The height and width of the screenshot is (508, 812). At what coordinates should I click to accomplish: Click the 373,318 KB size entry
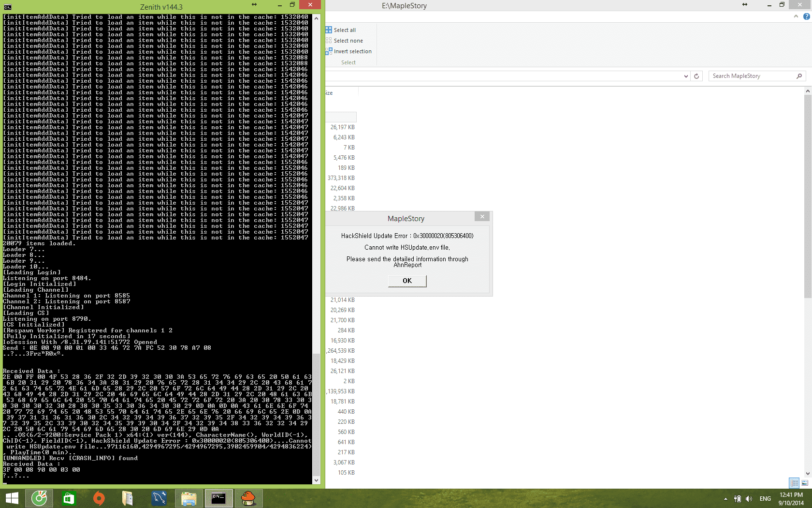[x=341, y=178]
